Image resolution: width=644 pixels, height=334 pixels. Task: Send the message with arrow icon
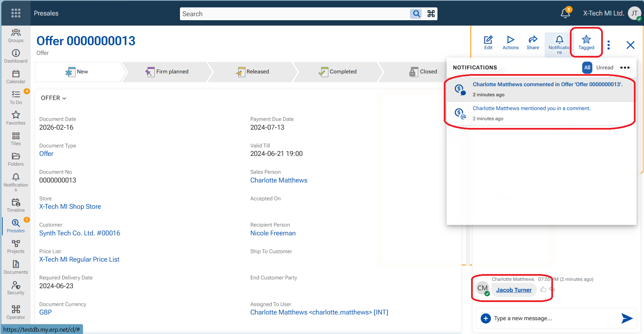626,318
